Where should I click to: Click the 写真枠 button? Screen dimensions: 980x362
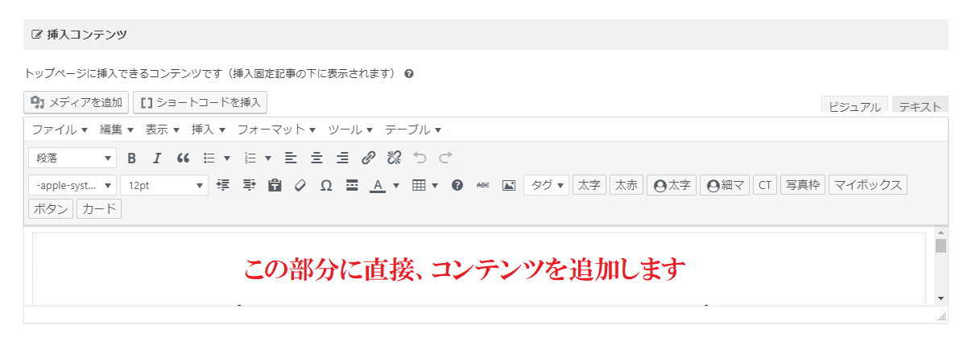pos(803,185)
